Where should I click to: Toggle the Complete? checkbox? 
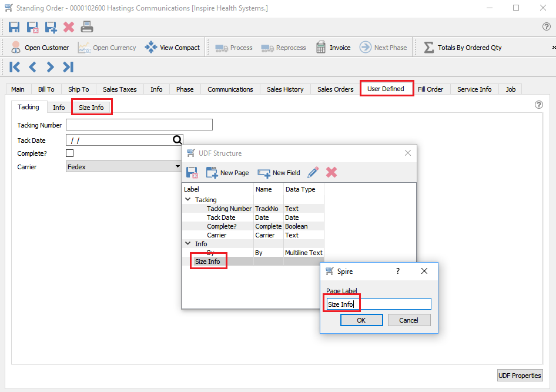pyautogui.click(x=69, y=153)
